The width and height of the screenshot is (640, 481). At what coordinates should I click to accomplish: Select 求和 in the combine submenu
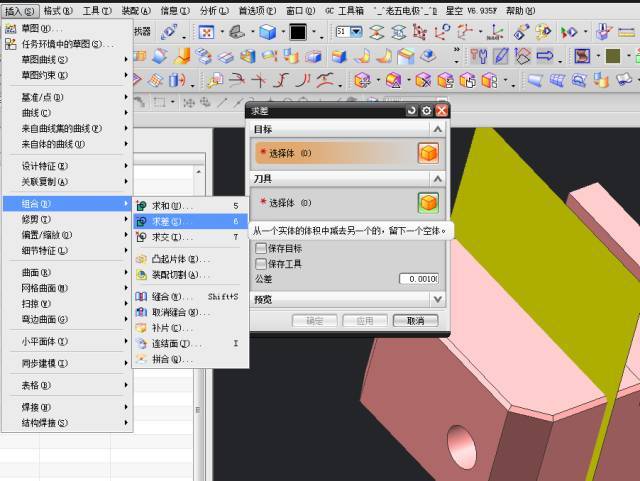pos(190,206)
